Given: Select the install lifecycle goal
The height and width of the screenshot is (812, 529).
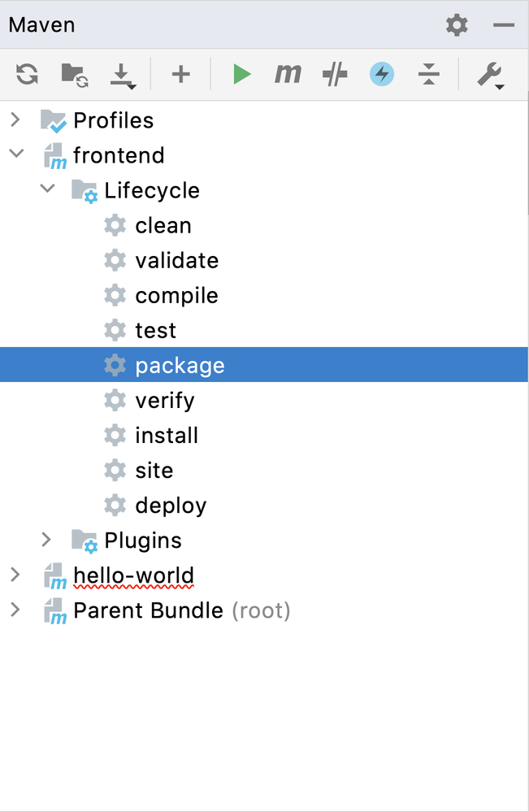Looking at the screenshot, I should (x=166, y=435).
